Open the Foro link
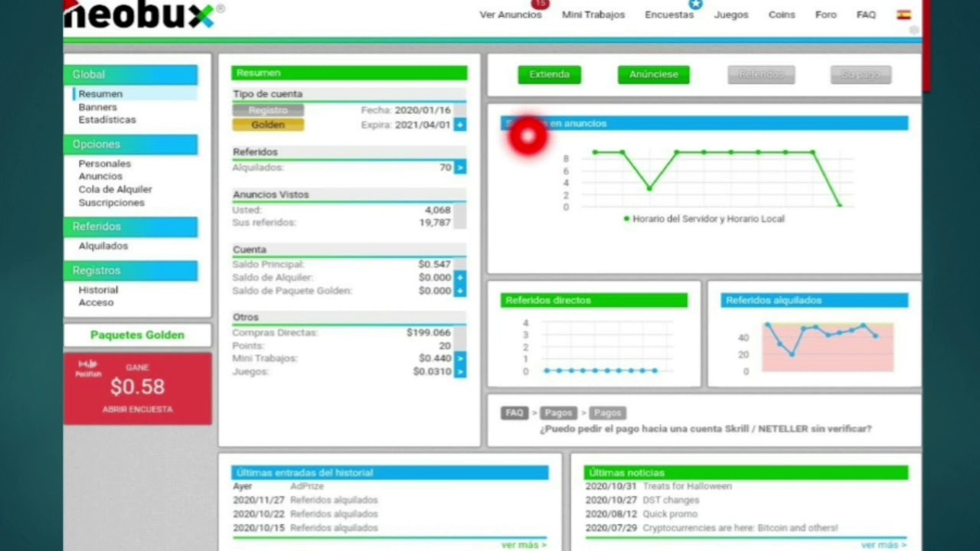The width and height of the screenshot is (980, 551). coord(826,15)
